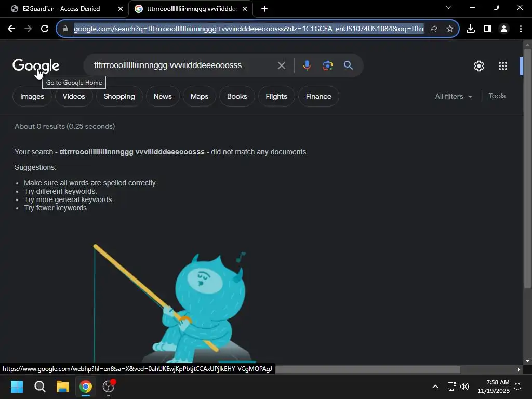Screen dimensions: 532x399
Task: Switch to E2Guardian - Access Denied tab
Action: [x=64, y=9]
